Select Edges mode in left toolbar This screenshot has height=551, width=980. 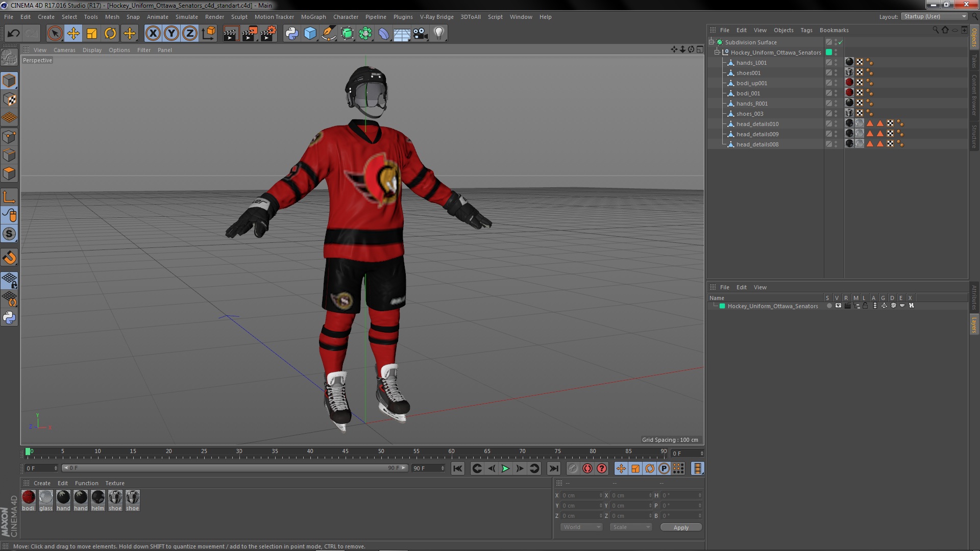(x=9, y=155)
